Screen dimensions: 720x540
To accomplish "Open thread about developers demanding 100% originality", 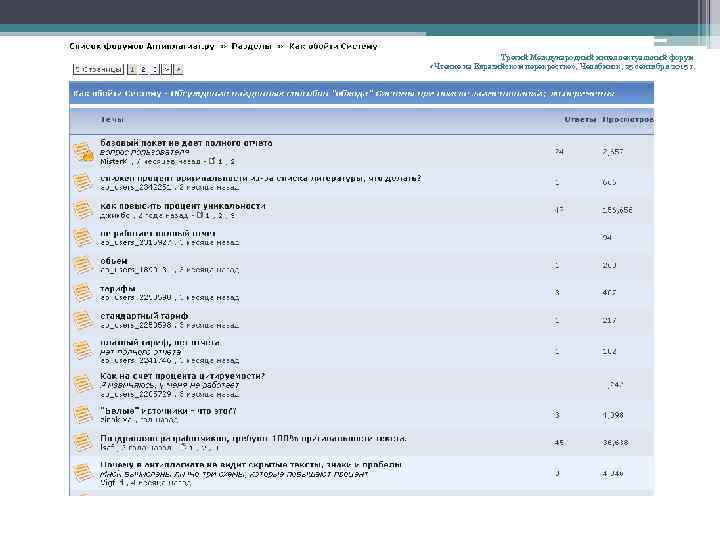I will click(253, 438).
